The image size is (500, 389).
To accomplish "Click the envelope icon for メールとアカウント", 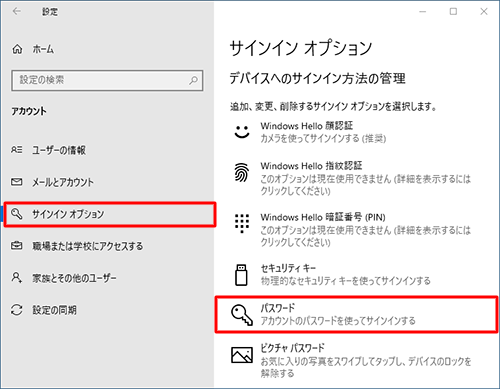I will pos(17,182).
